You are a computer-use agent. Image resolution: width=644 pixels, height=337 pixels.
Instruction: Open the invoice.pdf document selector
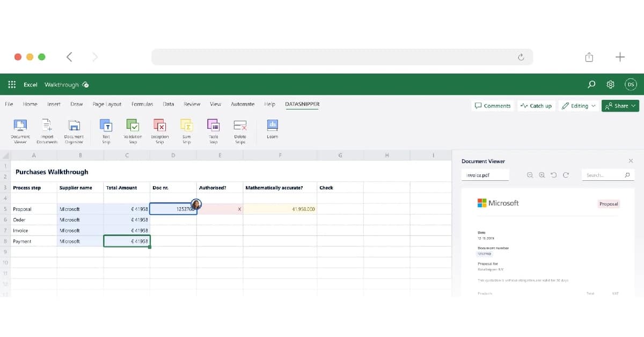click(485, 175)
